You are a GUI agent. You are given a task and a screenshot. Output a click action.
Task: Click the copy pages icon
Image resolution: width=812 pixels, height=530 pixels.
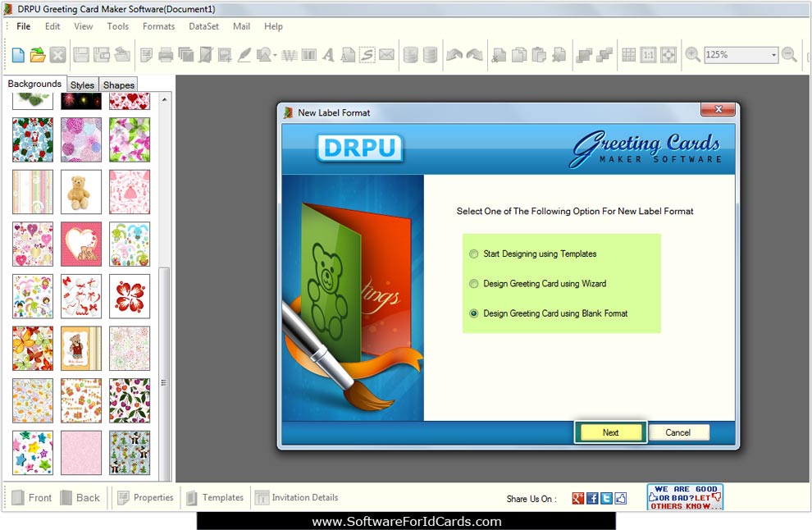click(519, 54)
